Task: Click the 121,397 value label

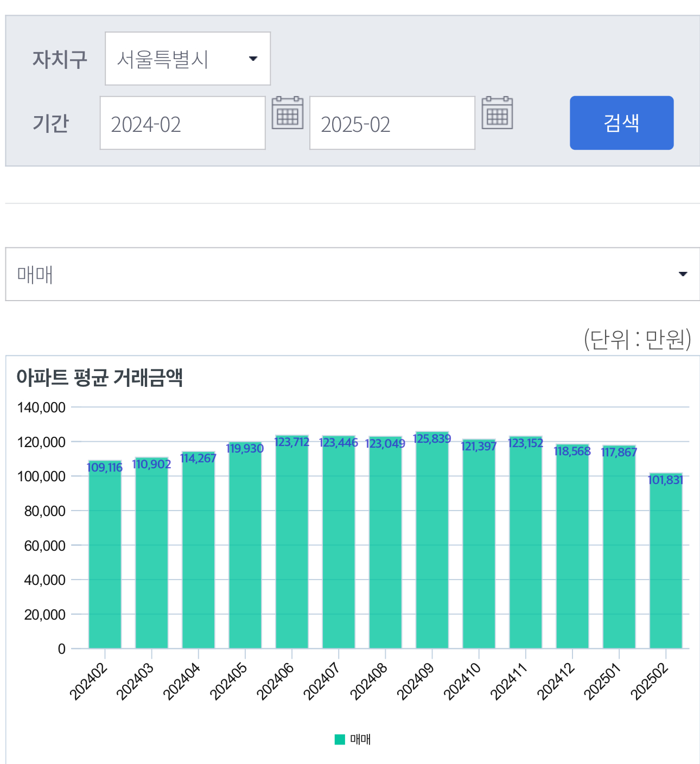Action: point(479,446)
